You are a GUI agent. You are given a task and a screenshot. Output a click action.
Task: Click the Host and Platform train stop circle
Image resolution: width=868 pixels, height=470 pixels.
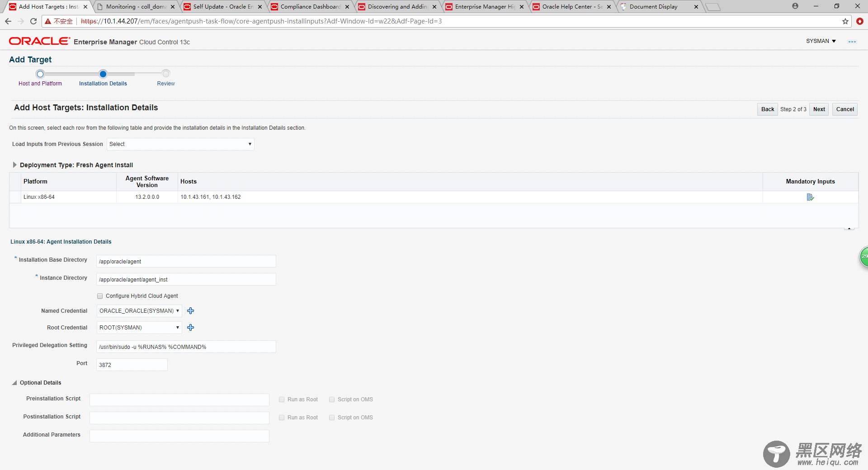(40, 74)
